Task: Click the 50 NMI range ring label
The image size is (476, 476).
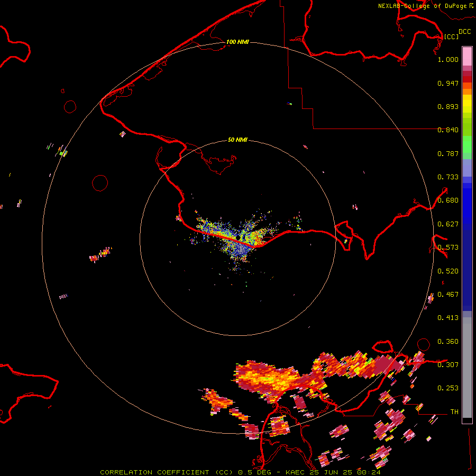Action: [x=237, y=140]
